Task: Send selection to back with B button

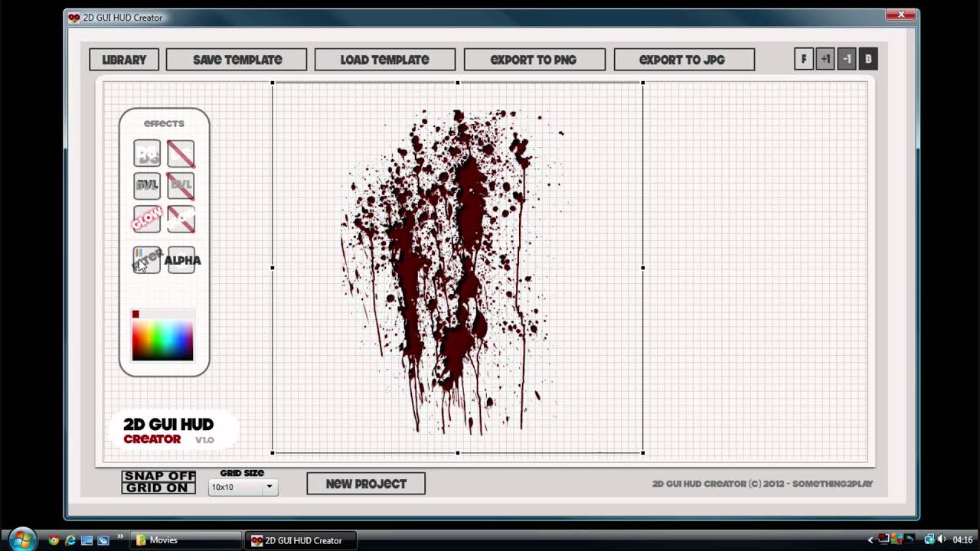Action: tap(868, 59)
